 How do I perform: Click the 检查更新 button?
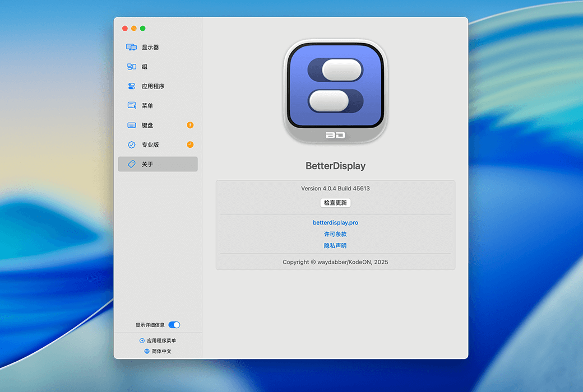click(x=335, y=203)
